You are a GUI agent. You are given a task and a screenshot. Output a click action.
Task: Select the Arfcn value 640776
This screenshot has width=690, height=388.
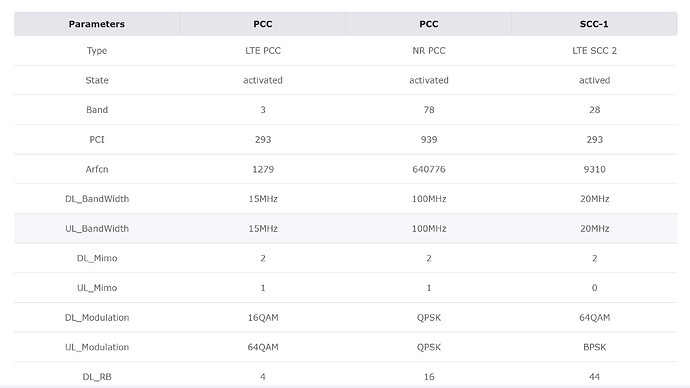(x=429, y=169)
